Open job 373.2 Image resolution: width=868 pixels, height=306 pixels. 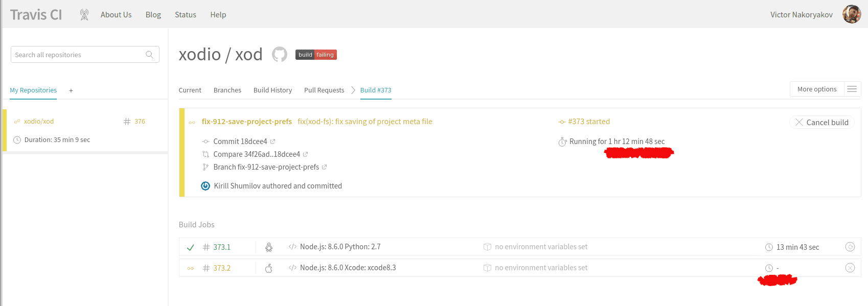pyautogui.click(x=222, y=268)
